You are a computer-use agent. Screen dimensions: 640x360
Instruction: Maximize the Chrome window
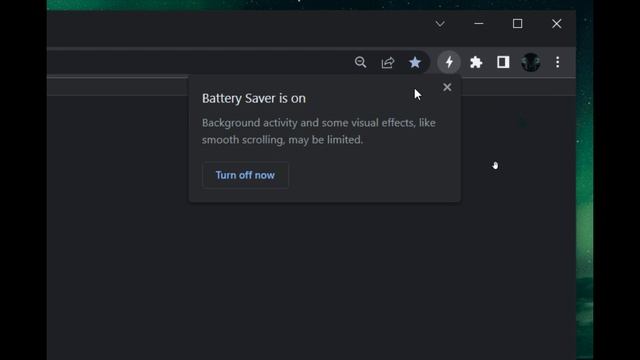coord(518,24)
